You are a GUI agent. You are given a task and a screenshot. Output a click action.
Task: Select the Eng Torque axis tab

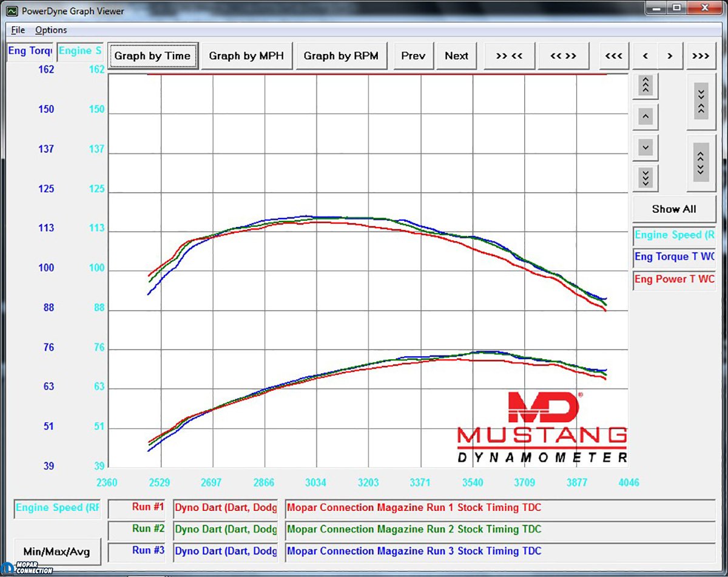point(30,51)
